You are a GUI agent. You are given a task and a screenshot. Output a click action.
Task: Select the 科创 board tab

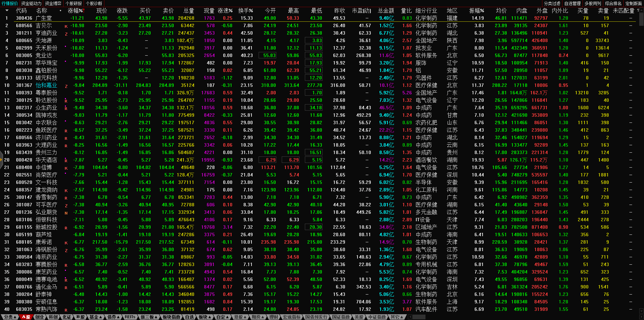53,317
